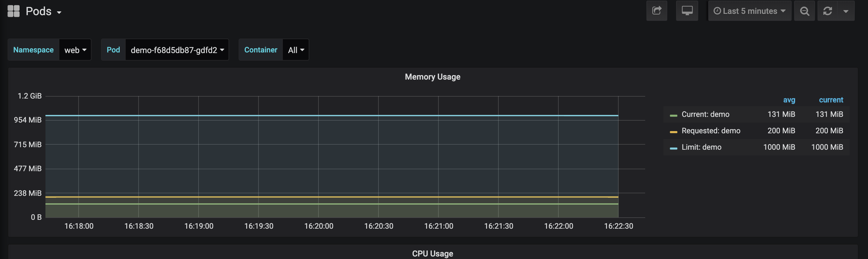Screen dimensions: 868x259
Task: Refresh the dashboard data
Action: [x=828, y=11]
